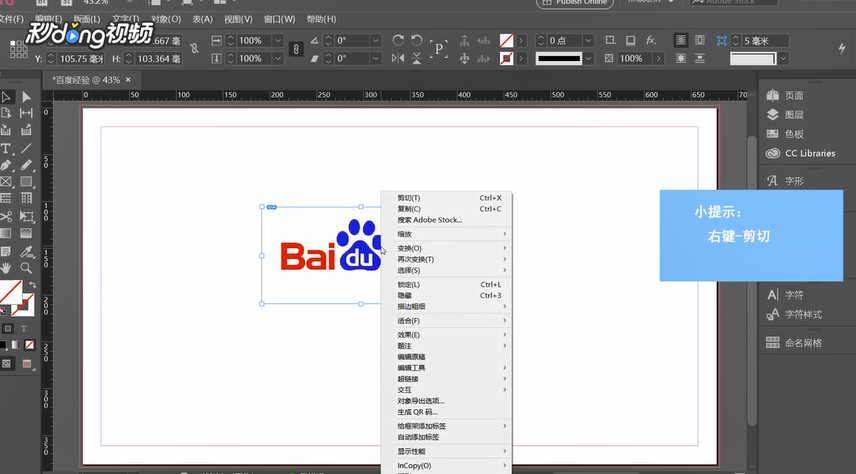This screenshot has width=856, height=474.
Task: Open the 图层 (Layers) panel
Action: point(785,115)
